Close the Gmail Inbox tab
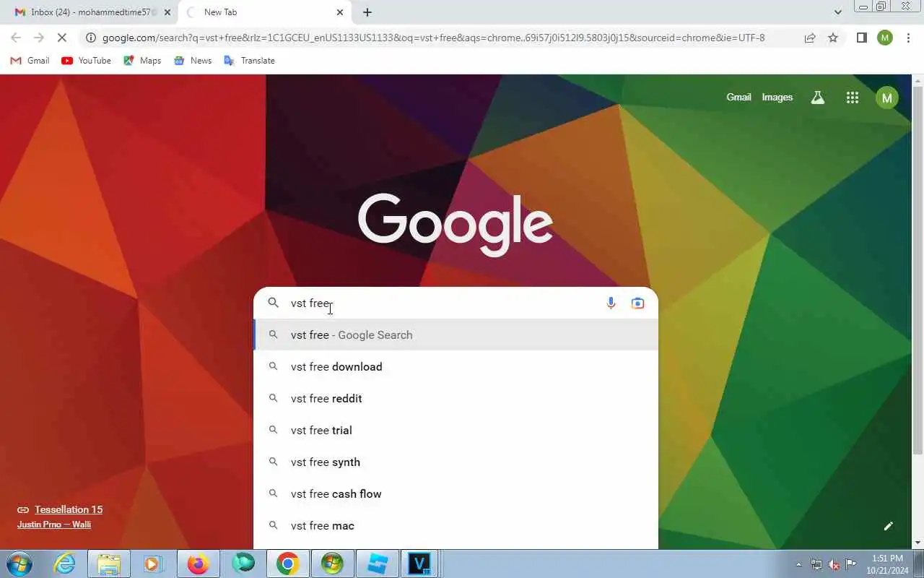The image size is (924, 578). pyautogui.click(x=167, y=12)
